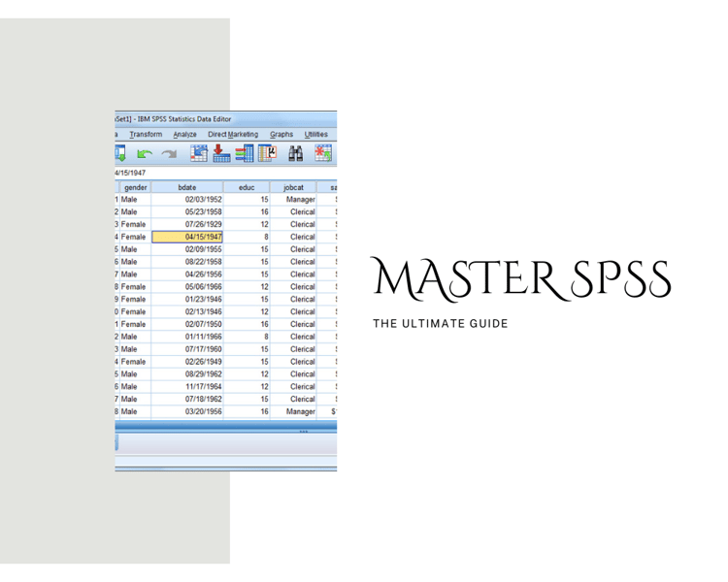Click educ value 8 in 04/15/1947 row
This screenshot has height=582, width=728.
[x=247, y=237]
